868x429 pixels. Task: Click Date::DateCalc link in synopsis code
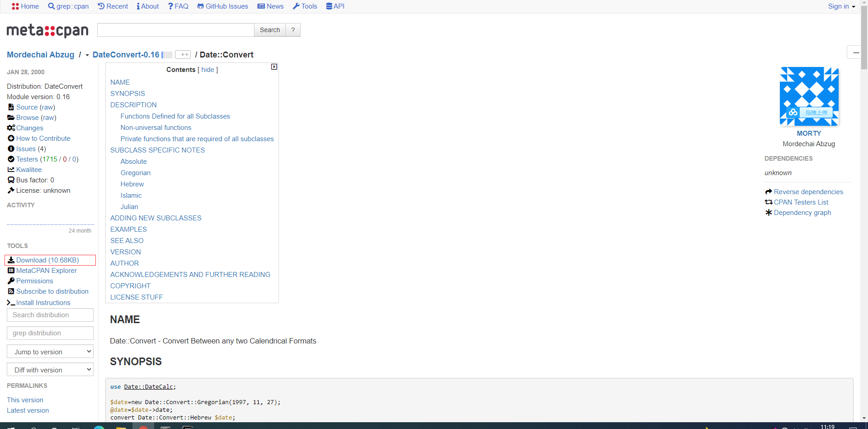[148, 387]
